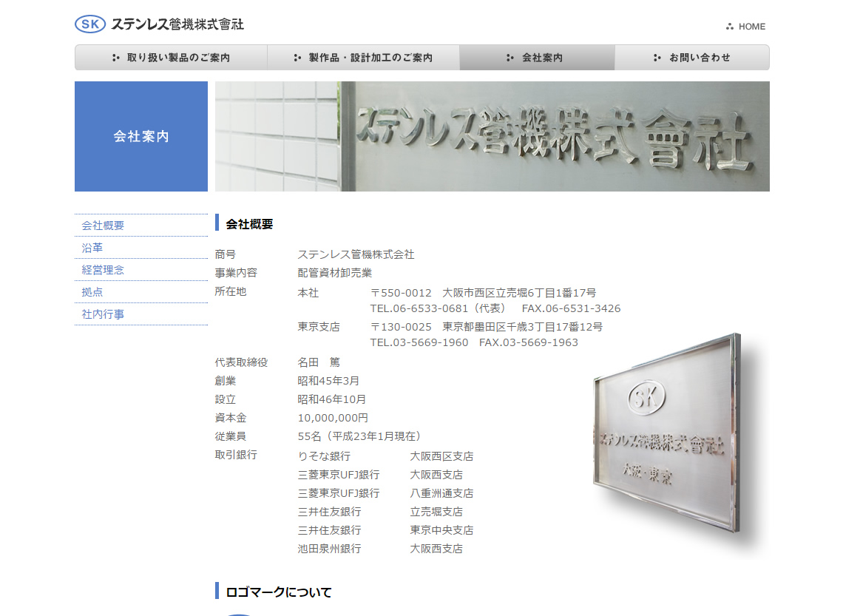Click the blue 会社案内 title box
Viewport: 843px width, 616px height.
tap(140, 137)
